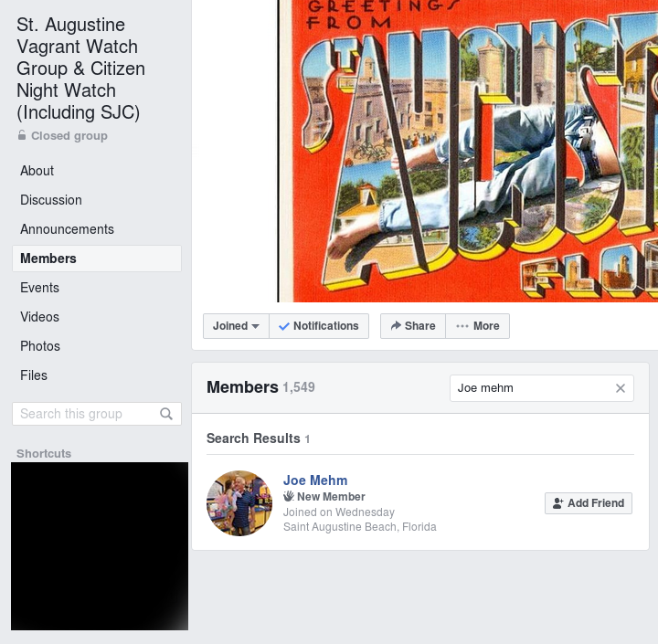
Task: Open the More options menu
Action: click(x=478, y=326)
